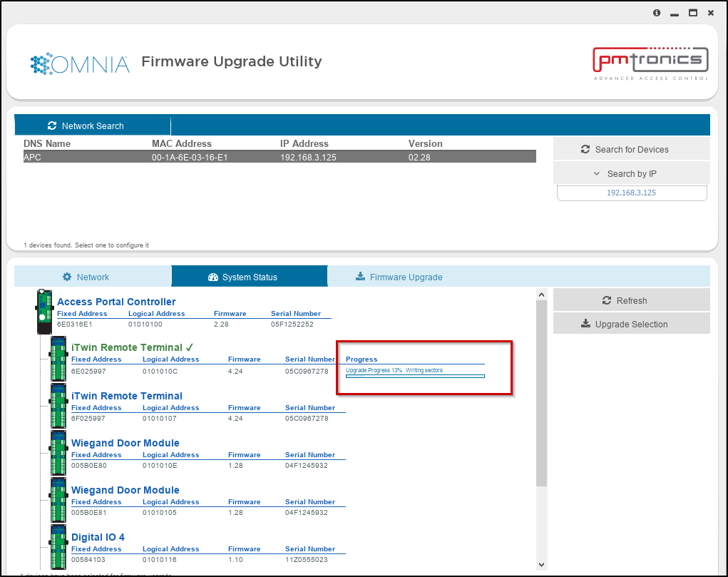Click the Search for Devices refresh icon

(x=585, y=149)
